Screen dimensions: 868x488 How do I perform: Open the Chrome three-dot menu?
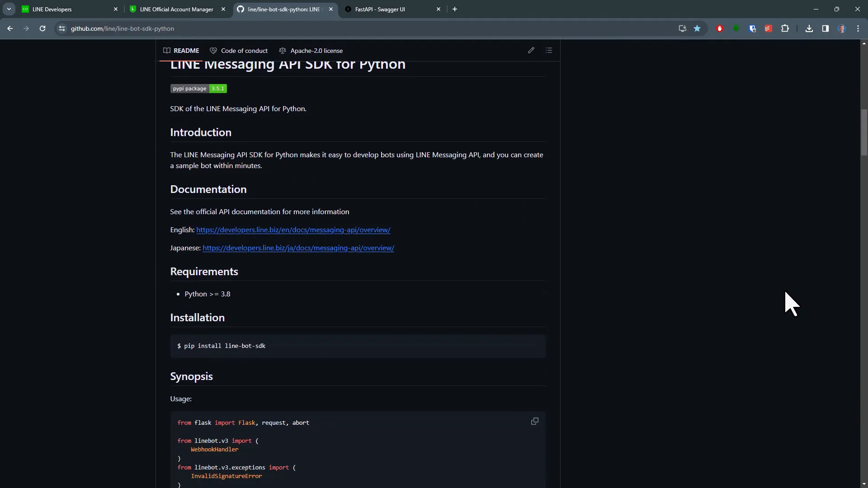[858, 28]
